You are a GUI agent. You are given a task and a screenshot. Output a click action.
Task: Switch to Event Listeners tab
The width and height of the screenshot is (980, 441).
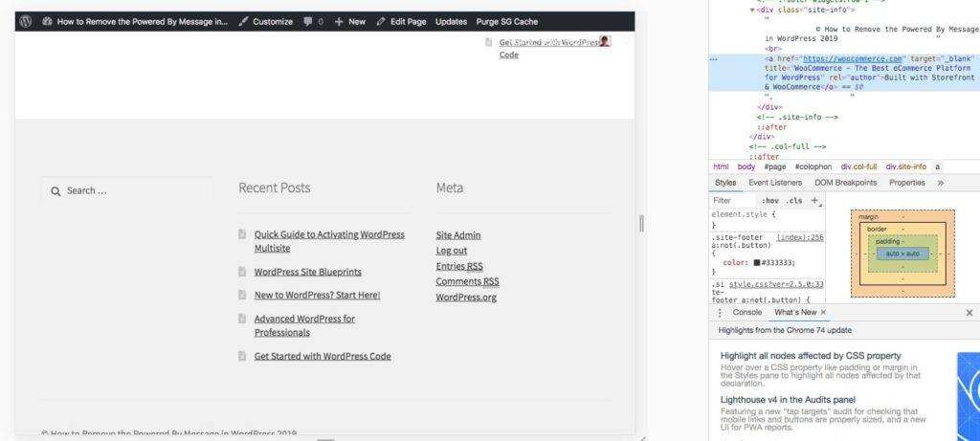coord(775,183)
